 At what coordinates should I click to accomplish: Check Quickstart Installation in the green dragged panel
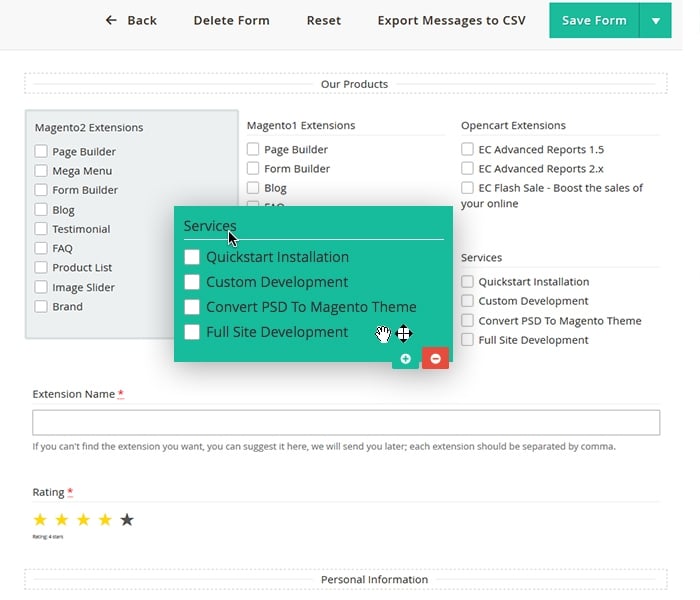192,257
